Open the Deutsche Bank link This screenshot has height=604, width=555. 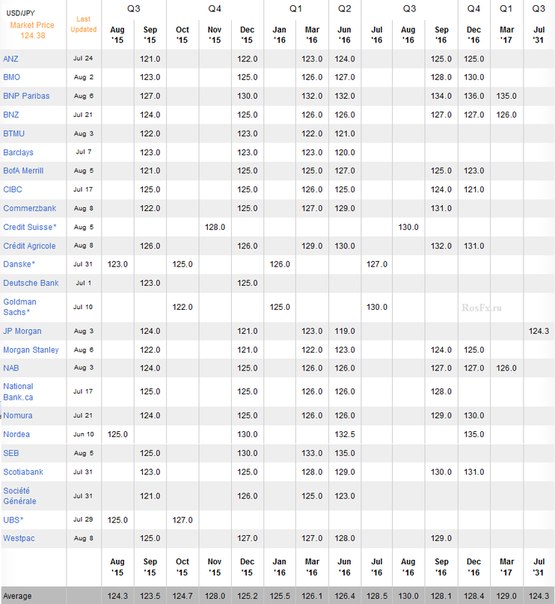[31, 283]
